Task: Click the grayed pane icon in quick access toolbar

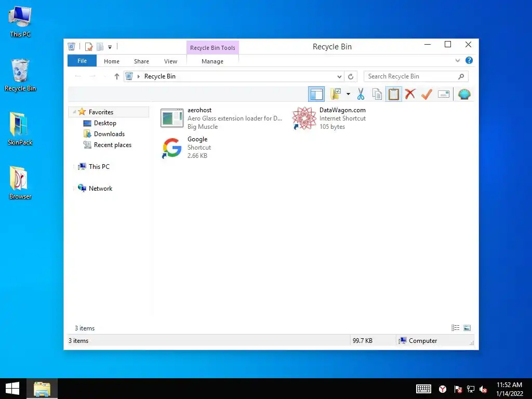Action: 100,46
